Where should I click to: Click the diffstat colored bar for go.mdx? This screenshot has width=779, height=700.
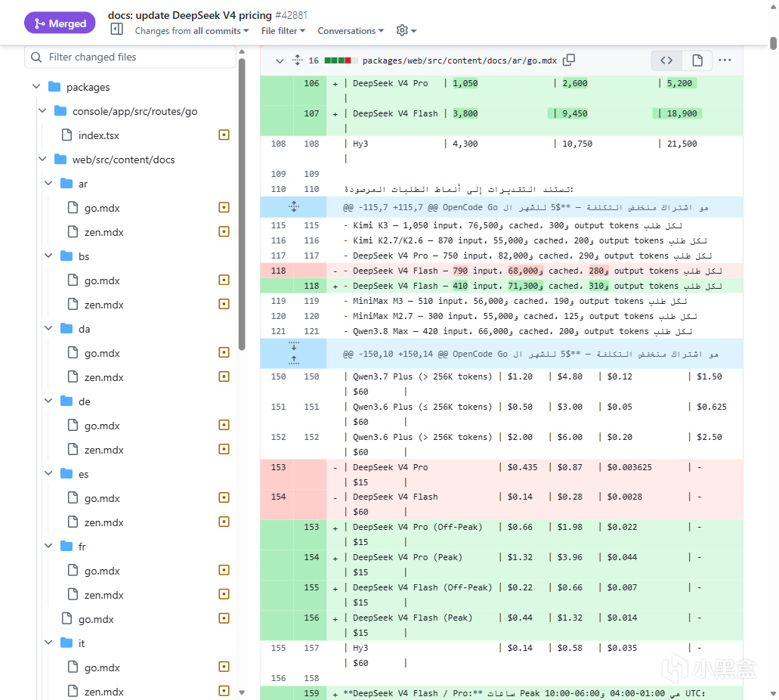point(341,60)
